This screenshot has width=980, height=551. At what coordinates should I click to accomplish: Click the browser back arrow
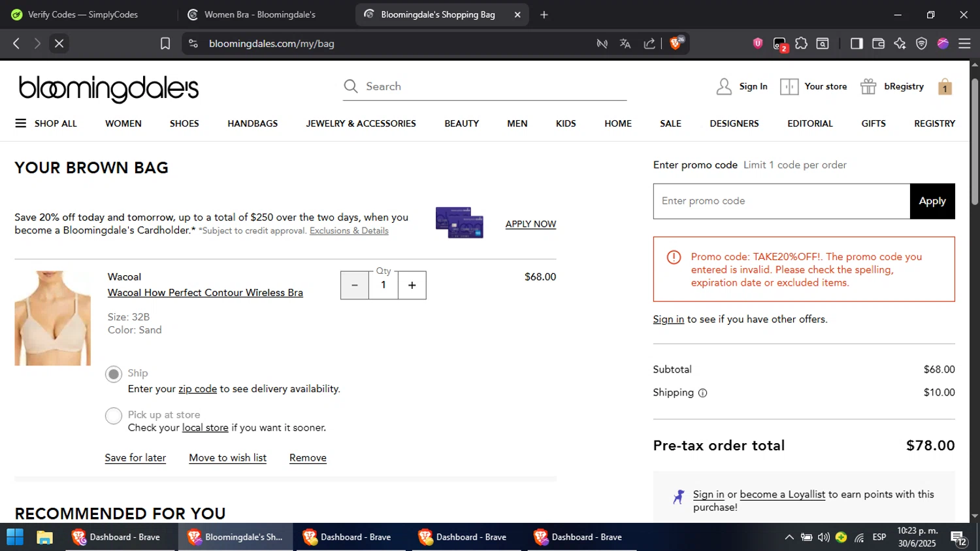(16, 44)
